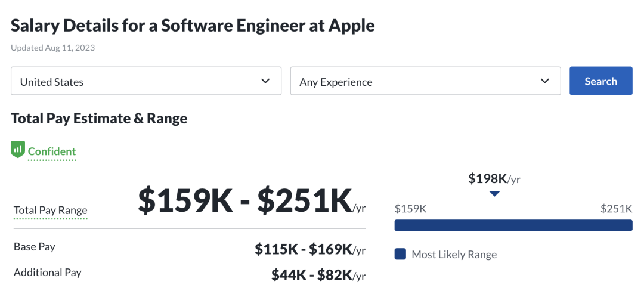Select the $198K/yr median pay label
Viewport: 644px width, 294px height.
(x=494, y=178)
